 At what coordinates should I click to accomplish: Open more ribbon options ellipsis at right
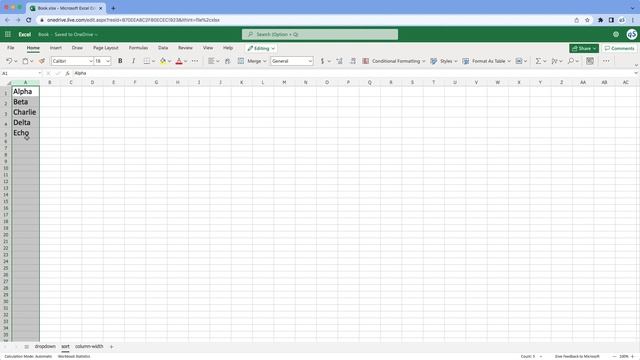tap(606, 61)
